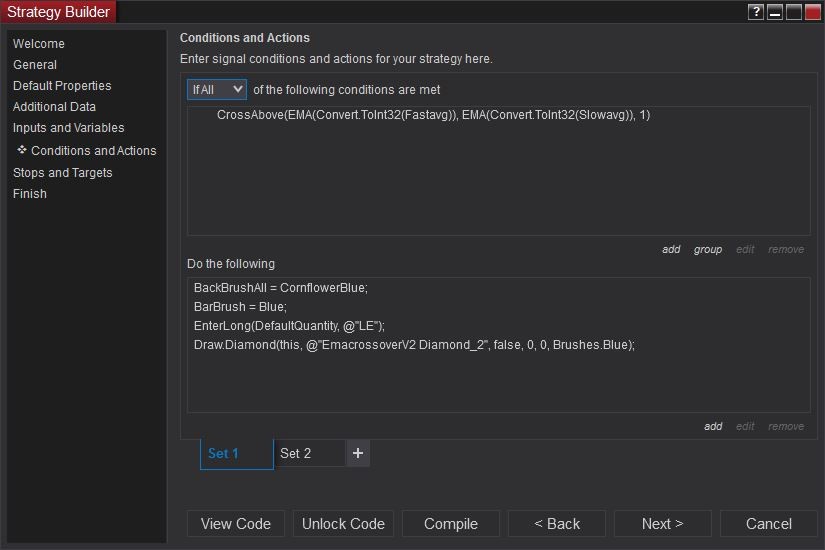Image resolution: width=825 pixels, height=550 pixels.
Task: Open the If All conditions dropdown
Action: click(217, 89)
